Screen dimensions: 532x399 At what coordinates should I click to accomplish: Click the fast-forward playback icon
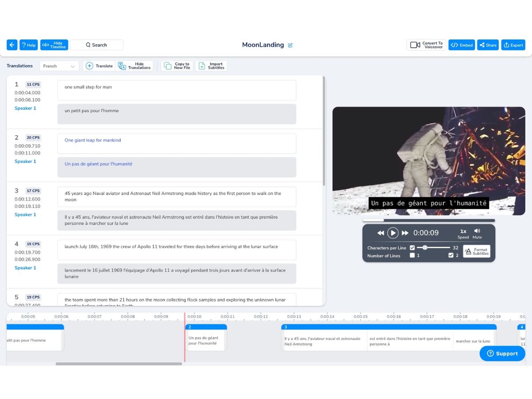[x=405, y=233]
